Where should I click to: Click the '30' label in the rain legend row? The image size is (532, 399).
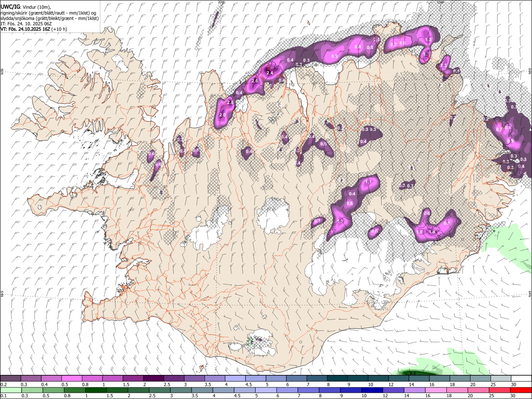[514, 396]
